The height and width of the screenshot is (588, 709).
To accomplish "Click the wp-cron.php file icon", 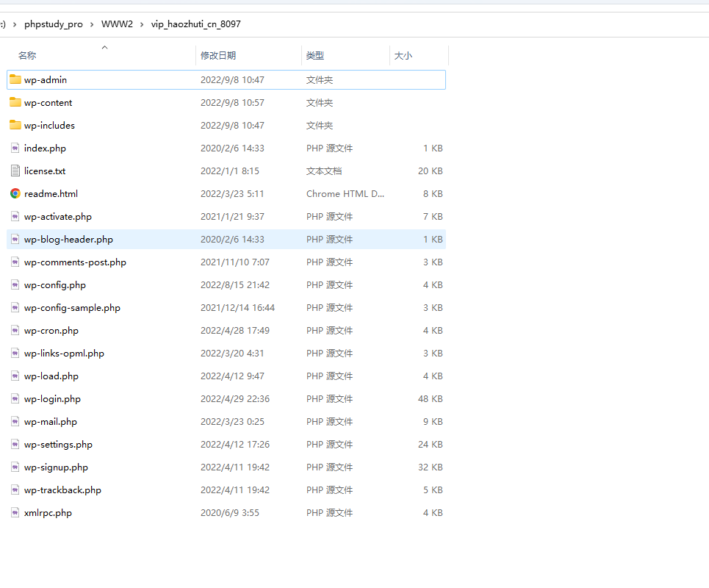I will [x=15, y=330].
